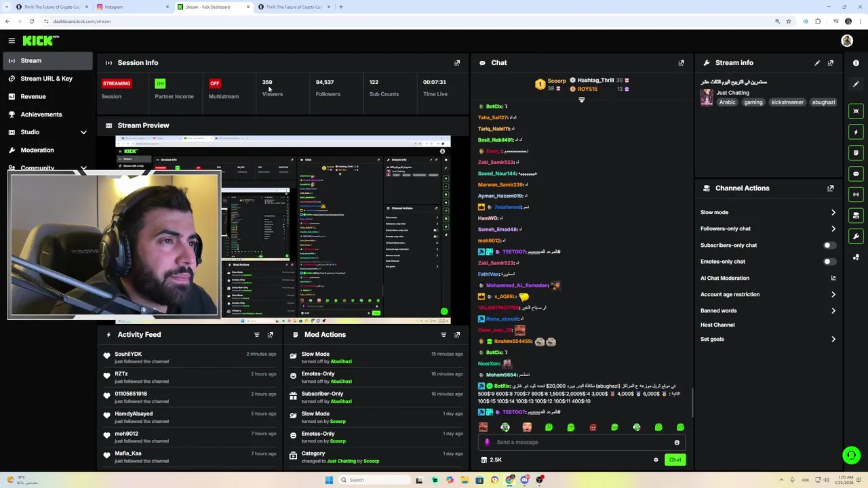The width and height of the screenshot is (868, 488).
Task: Pop out the Stream info panel
Action: tap(831, 63)
